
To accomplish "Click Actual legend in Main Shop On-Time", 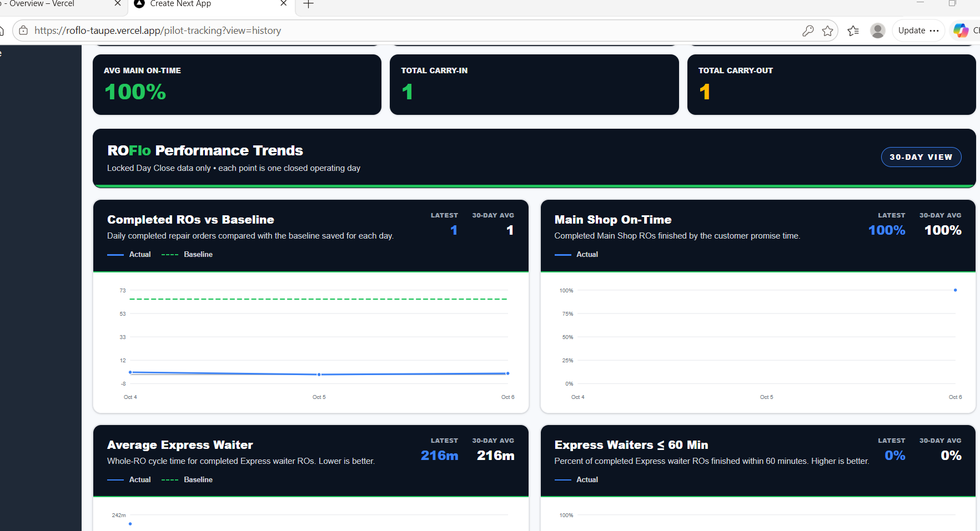I will [576, 254].
